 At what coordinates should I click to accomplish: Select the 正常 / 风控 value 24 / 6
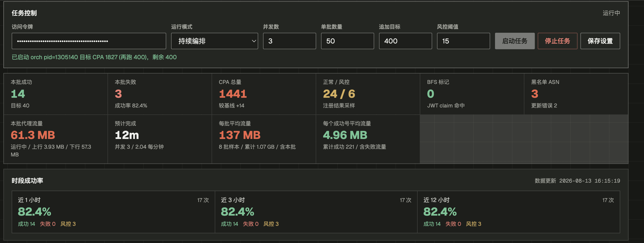[339, 94]
